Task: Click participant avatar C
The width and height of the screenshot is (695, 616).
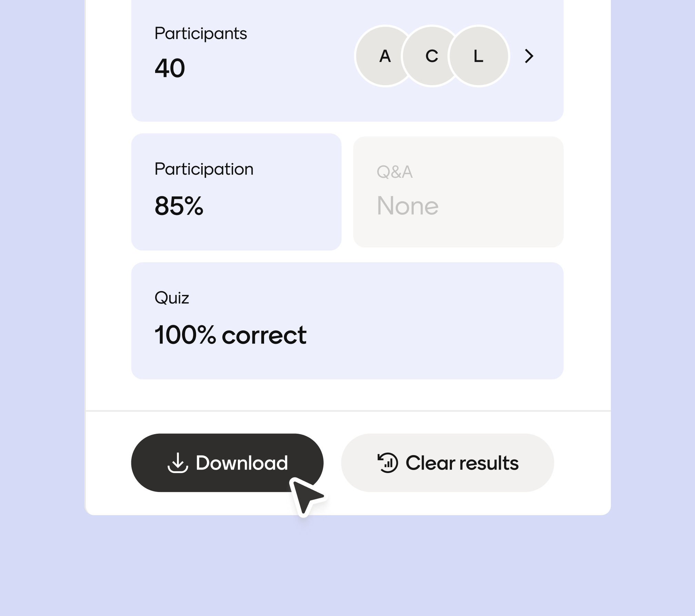Action: point(431,56)
